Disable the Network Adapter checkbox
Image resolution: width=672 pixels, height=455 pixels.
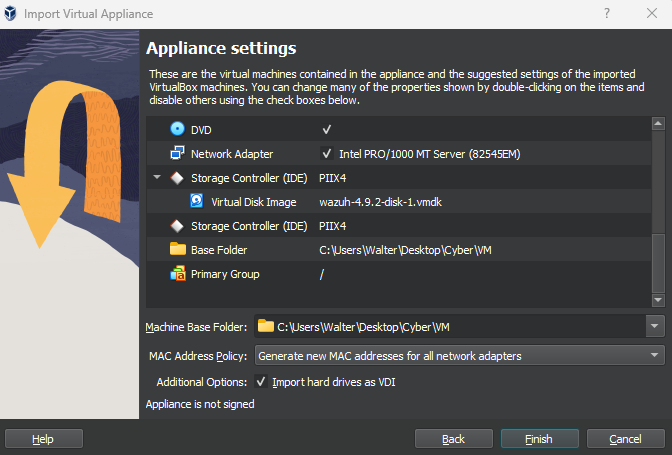[326, 154]
